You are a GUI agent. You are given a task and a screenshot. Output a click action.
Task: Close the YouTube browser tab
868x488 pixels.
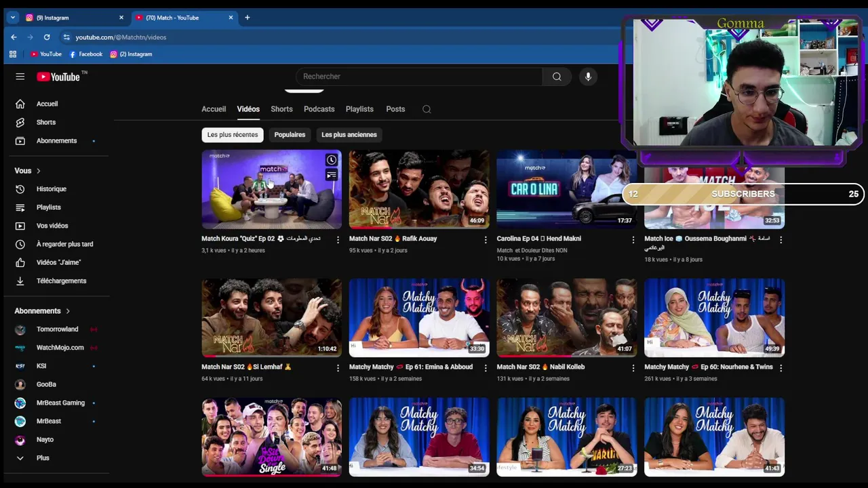point(231,18)
